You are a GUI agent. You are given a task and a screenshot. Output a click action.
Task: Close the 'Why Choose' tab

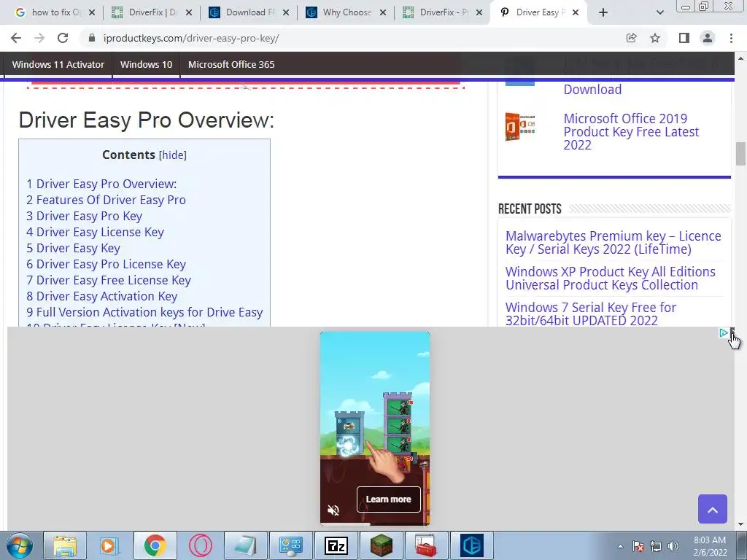point(383,12)
